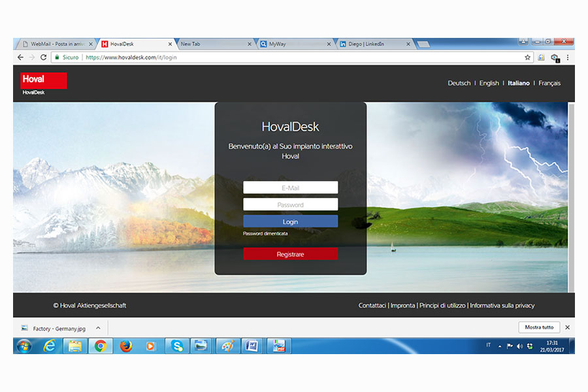Close the downloads bar
588x392 pixels.
click(567, 327)
